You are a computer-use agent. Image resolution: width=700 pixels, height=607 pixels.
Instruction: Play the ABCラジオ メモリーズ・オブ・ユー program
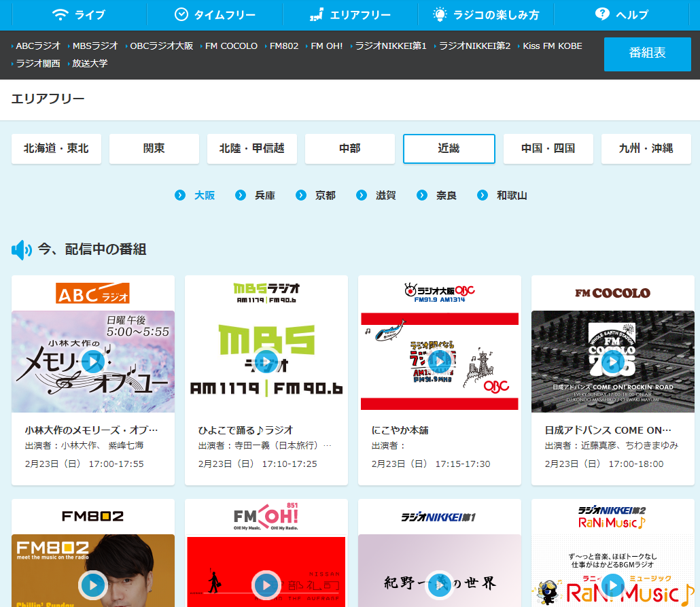(x=93, y=362)
